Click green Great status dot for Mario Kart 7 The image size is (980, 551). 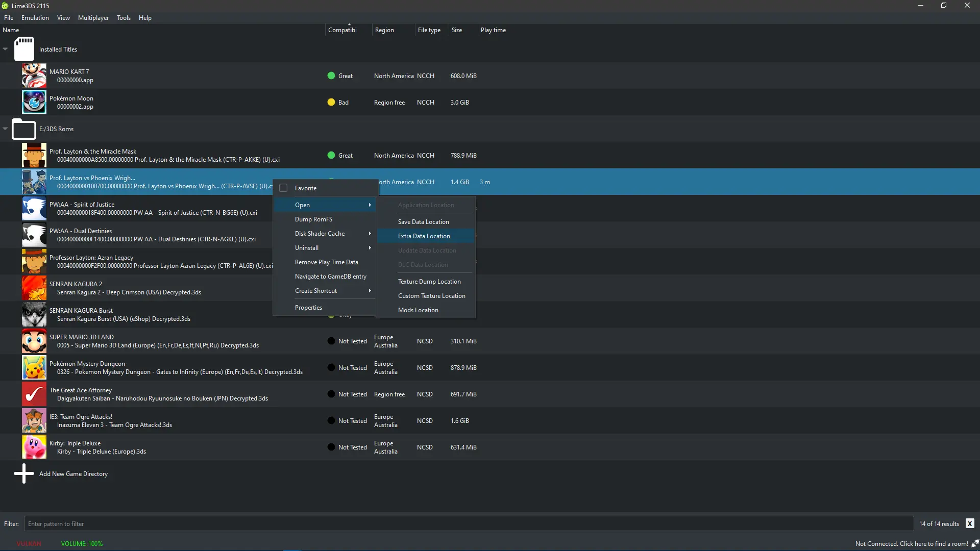click(331, 76)
